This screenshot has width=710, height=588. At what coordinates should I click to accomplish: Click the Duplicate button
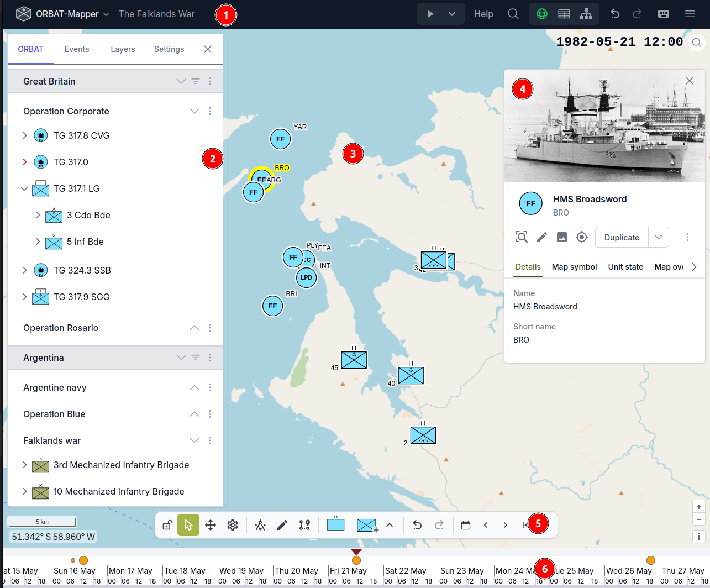tap(622, 237)
